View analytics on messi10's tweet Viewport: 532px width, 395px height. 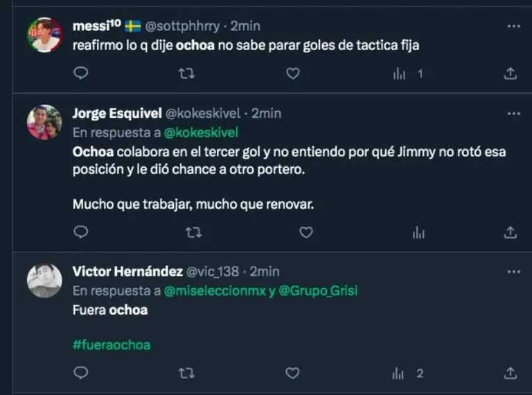click(x=400, y=73)
